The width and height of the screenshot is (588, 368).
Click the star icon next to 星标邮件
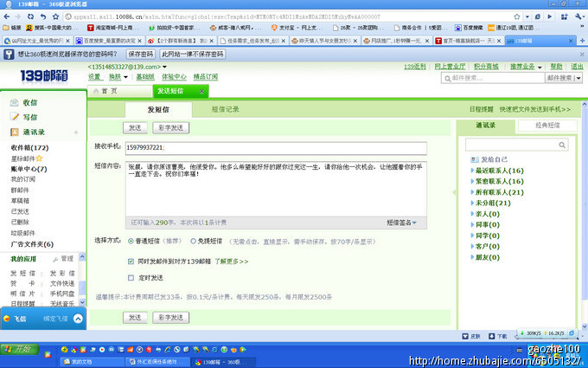pos(39,158)
